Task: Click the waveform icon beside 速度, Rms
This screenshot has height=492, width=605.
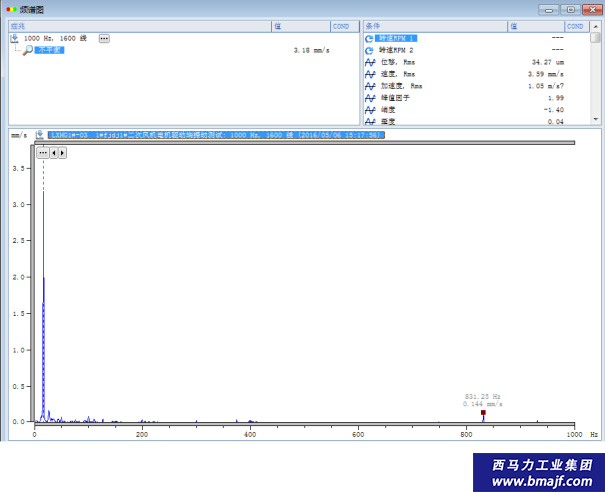Action: coord(369,74)
